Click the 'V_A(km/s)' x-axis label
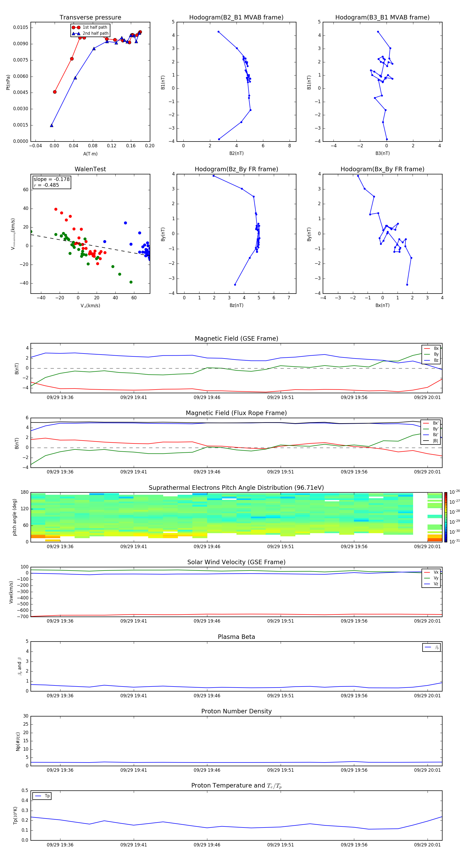Viewport: 473px width, 868px height. (90, 306)
